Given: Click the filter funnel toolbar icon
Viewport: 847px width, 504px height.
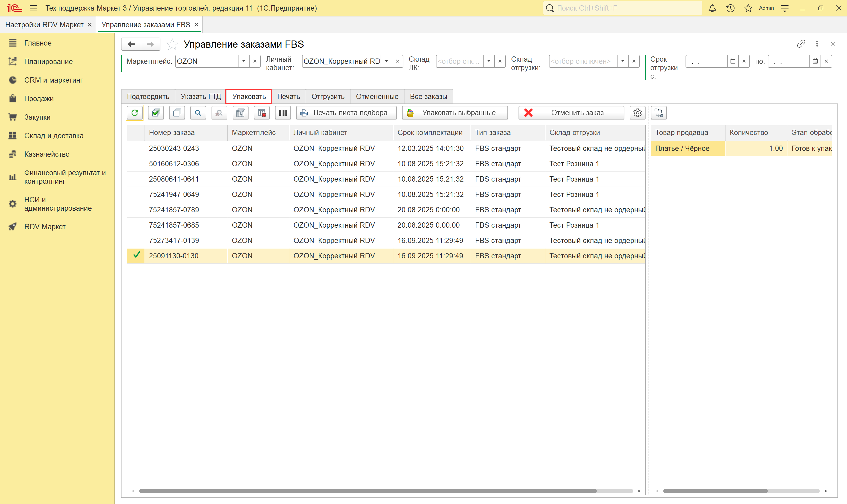Looking at the screenshot, I should [x=240, y=113].
